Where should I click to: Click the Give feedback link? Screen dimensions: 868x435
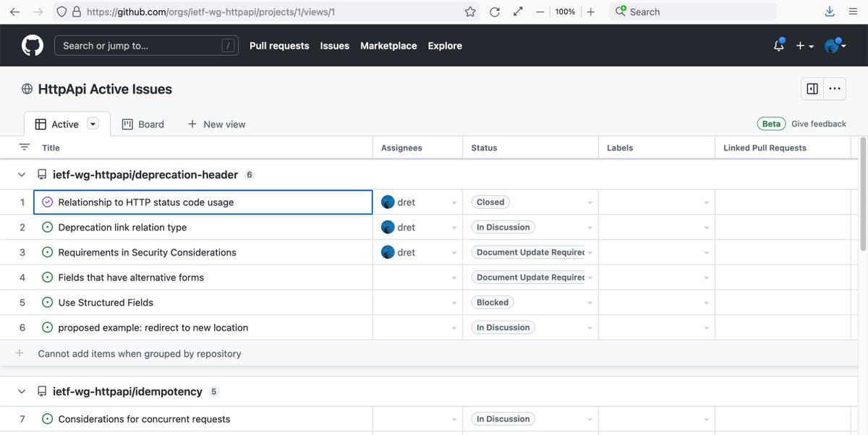pos(819,124)
